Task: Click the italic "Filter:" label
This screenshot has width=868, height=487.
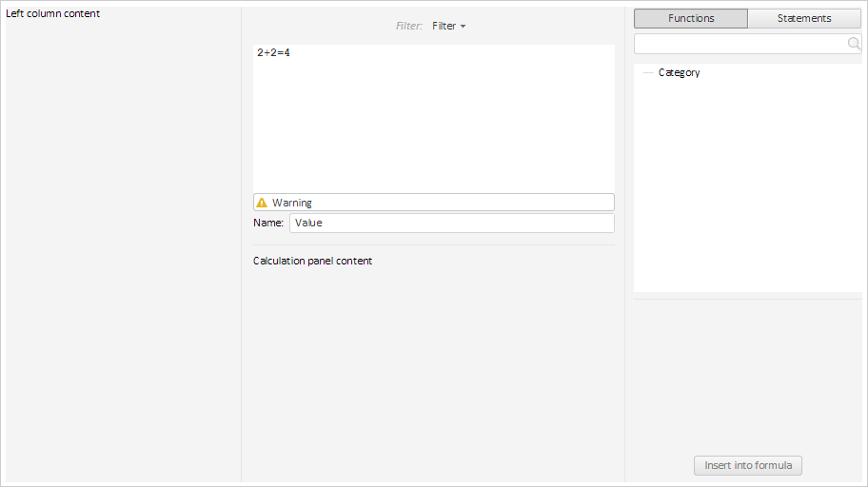Action: (408, 27)
